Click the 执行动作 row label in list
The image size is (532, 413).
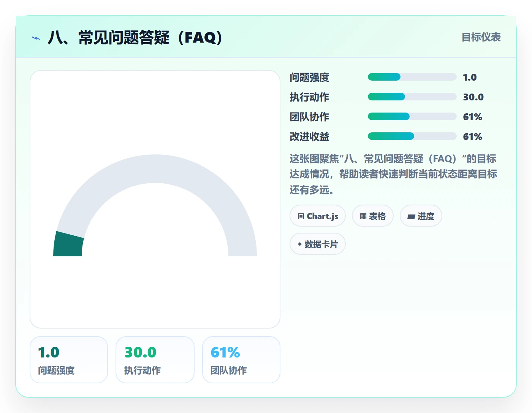click(x=309, y=97)
